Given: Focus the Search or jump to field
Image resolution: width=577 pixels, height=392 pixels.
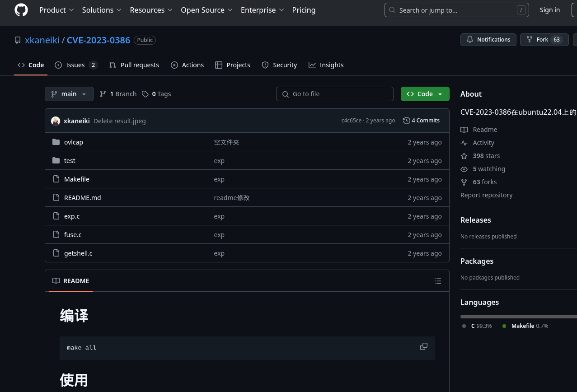Looking at the screenshot, I should coord(457,10).
